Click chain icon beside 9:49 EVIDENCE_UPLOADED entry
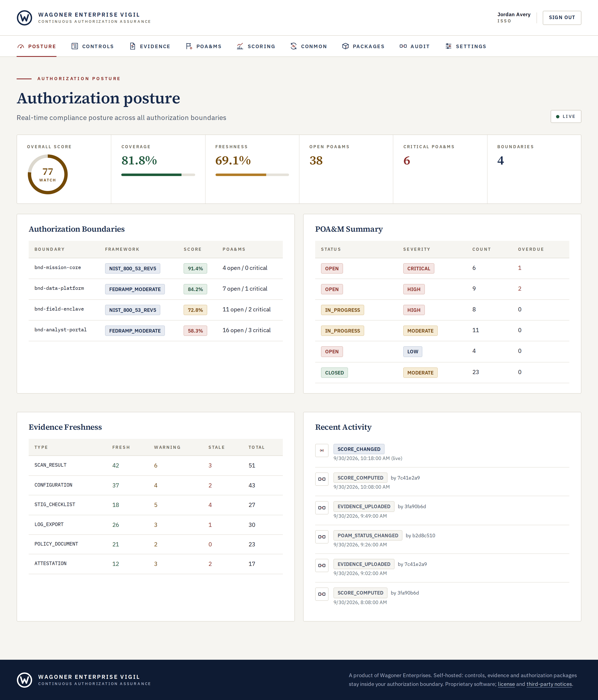This screenshot has width=598, height=700. pos(322,508)
